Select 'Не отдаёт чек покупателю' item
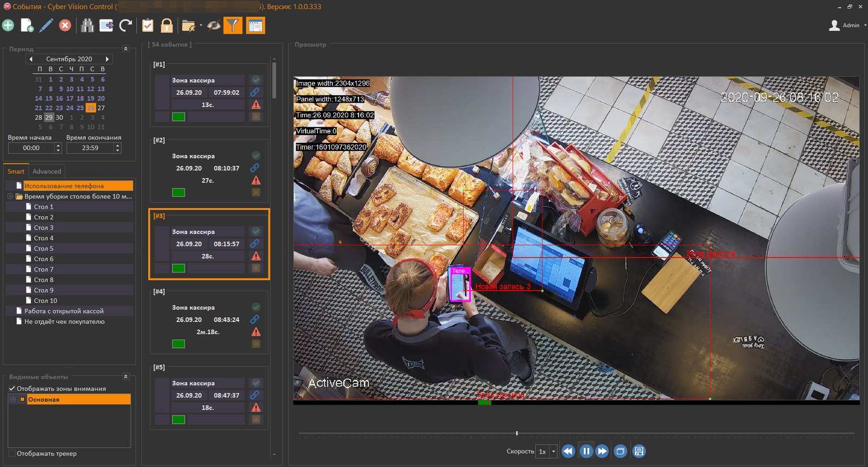This screenshot has width=868, height=467. tap(65, 321)
